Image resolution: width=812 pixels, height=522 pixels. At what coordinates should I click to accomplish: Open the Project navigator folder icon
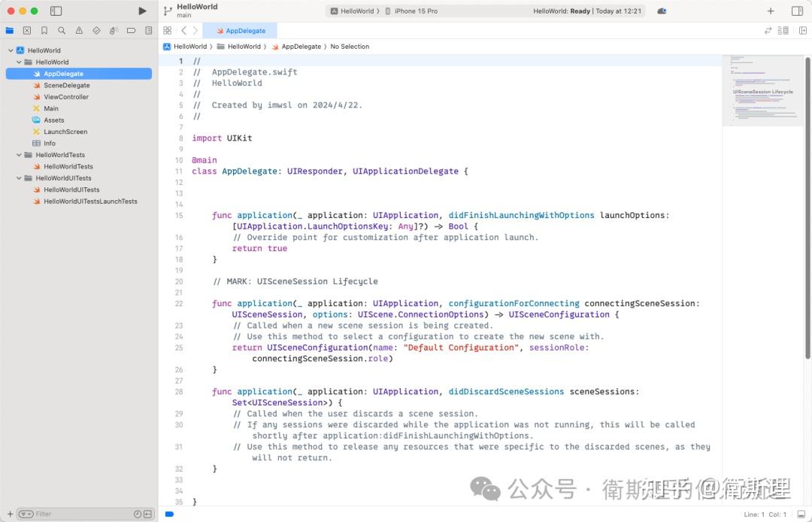point(11,30)
